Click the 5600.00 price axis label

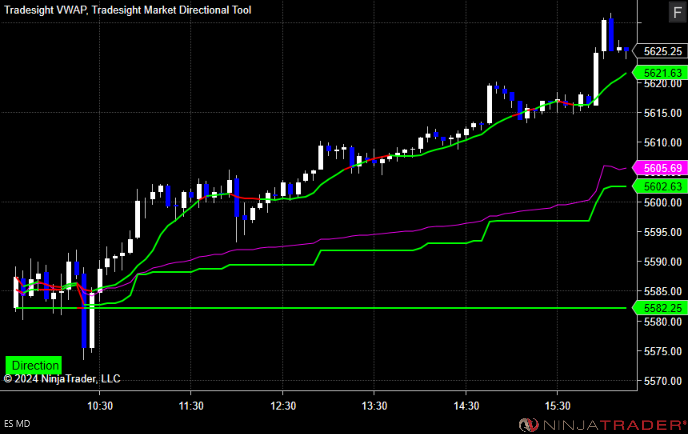pos(663,202)
